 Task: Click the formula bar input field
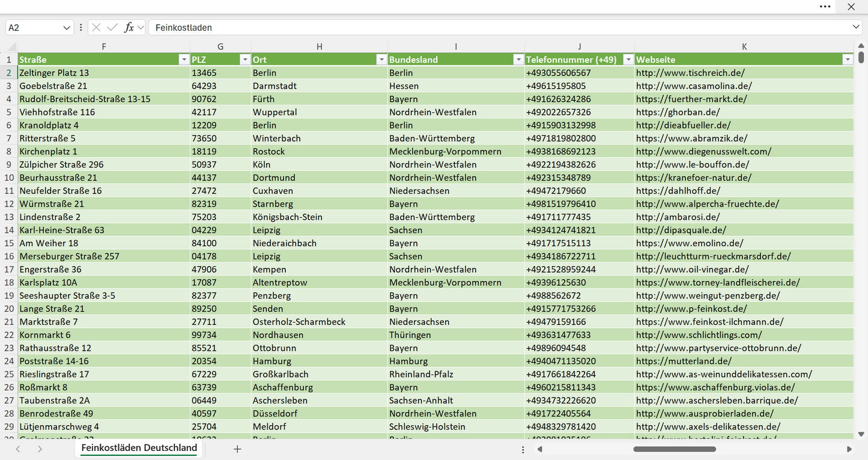502,28
